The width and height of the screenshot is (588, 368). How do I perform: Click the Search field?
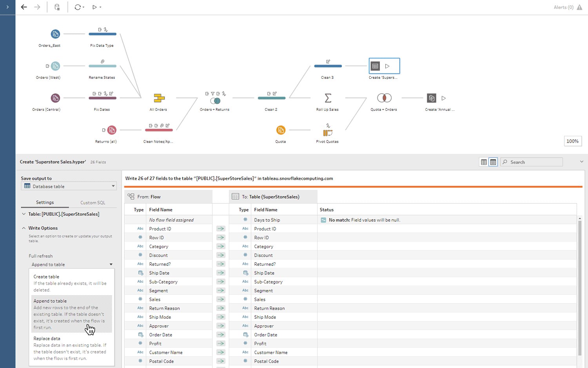(532, 162)
